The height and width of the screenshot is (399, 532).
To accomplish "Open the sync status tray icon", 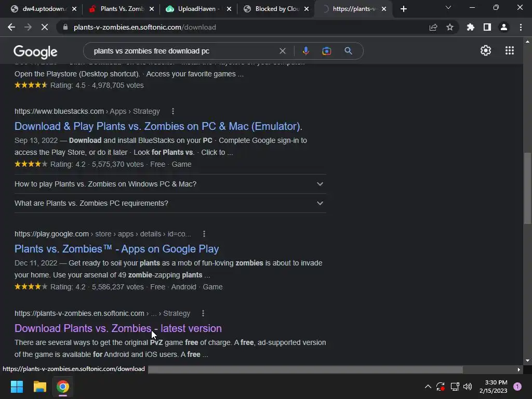I will 441,387.
